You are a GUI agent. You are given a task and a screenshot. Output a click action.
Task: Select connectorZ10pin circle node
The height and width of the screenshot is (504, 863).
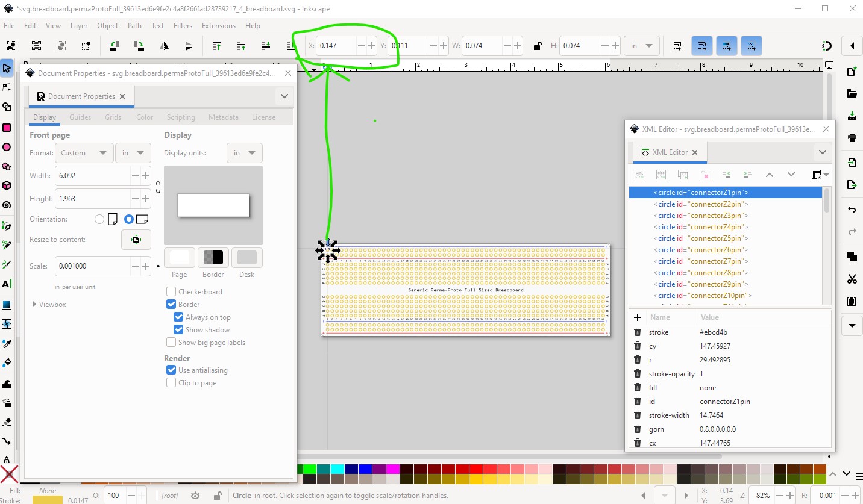tap(726, 296)
